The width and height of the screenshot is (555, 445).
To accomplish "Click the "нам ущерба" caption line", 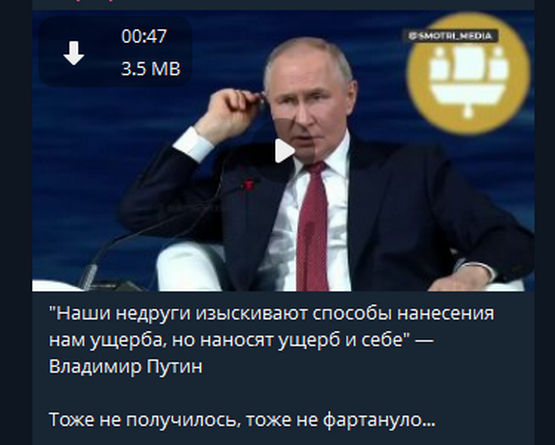I will 241,340.
